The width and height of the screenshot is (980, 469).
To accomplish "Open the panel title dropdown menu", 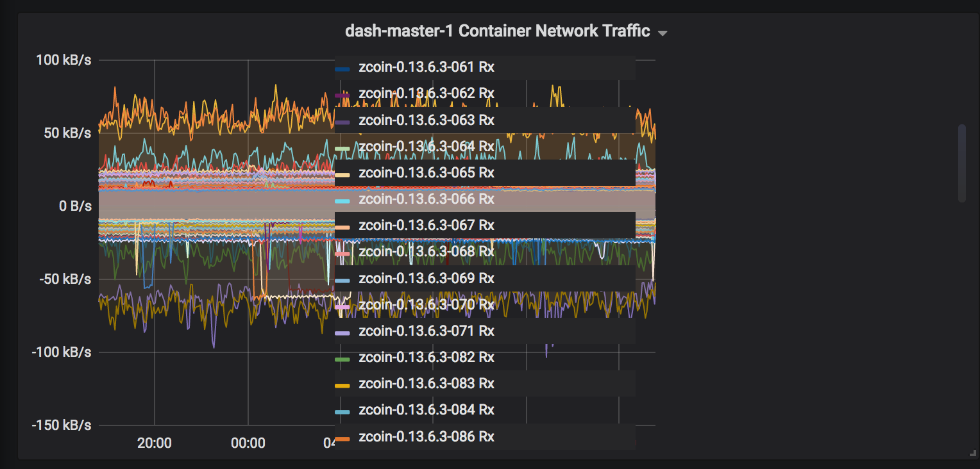I will click(x=662, y=31).
